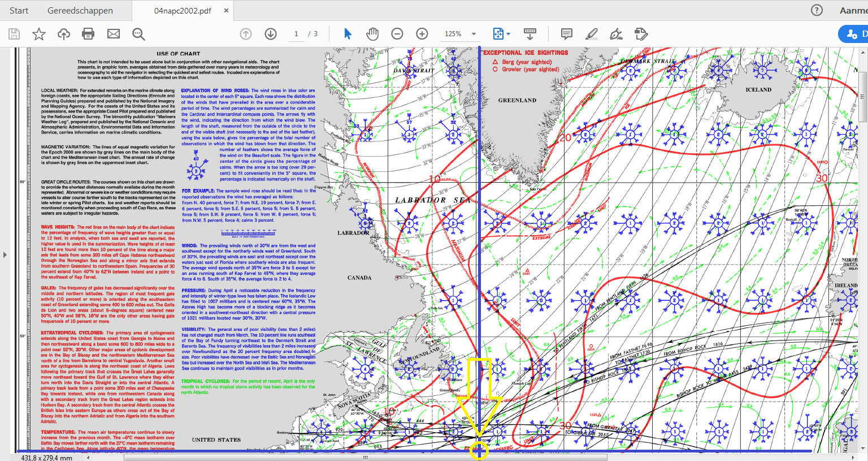This screenshot has height=461, width=868.
Task: Click the TROPICAL CYCLONES green heading
Action: [x=206, y=381]
